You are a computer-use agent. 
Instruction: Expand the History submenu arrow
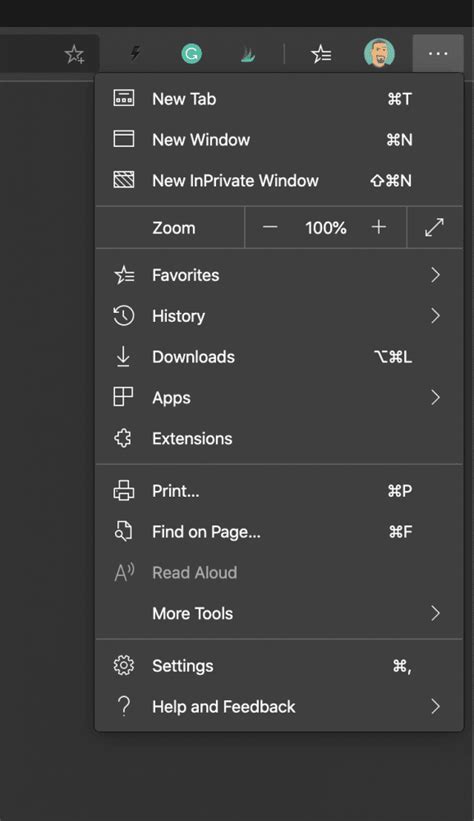[435, 316]
